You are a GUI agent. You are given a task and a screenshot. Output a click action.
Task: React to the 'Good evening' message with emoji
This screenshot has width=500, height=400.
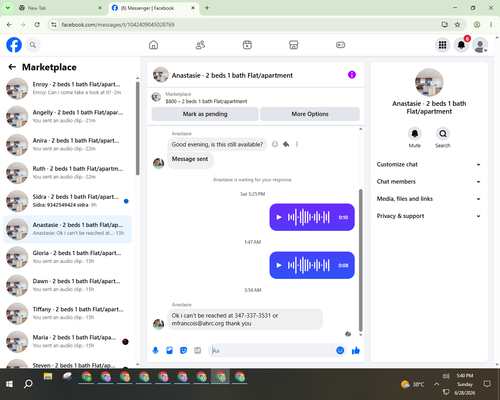[x=275, y=144]
